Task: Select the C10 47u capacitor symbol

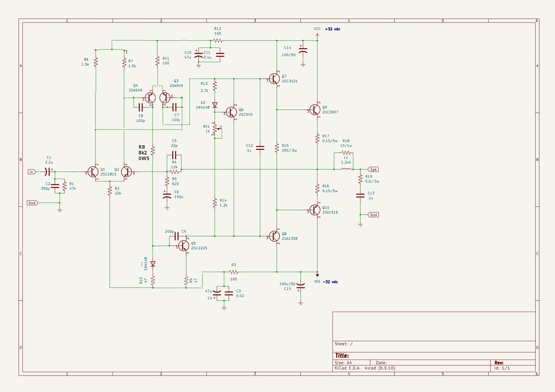Action: pos(199,55)
